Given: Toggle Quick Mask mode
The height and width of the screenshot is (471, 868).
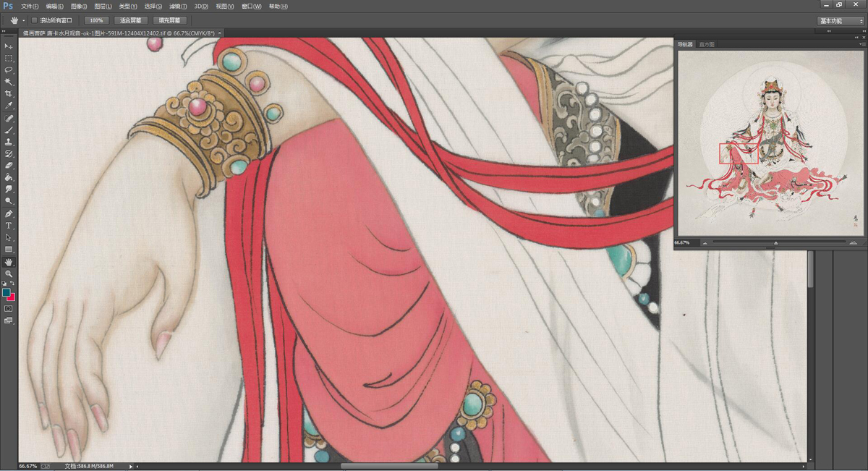Looking at the screenshot, I should coord(9,308).
